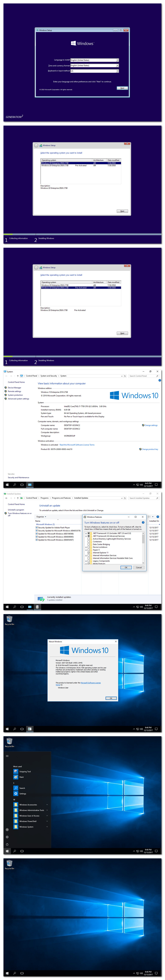
Task: Click Control Panel Home in System window
Action: point(16,382)
